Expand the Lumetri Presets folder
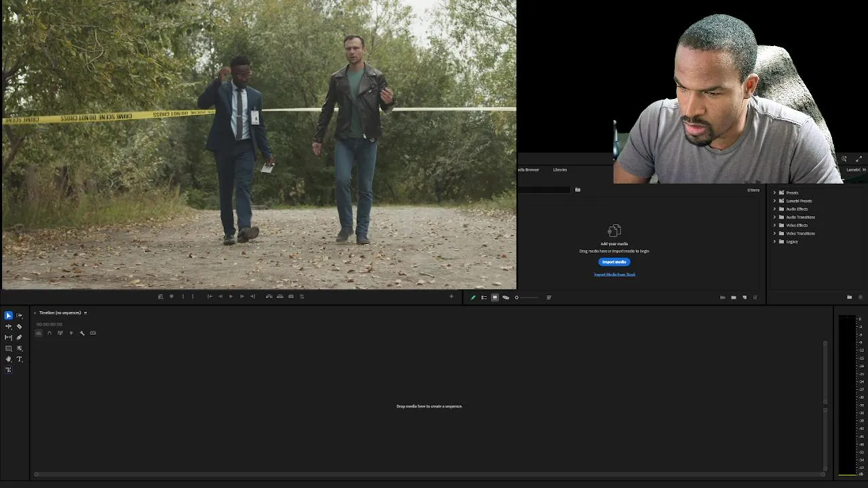This screenshot has height=488, width=868. pos(774,201)
